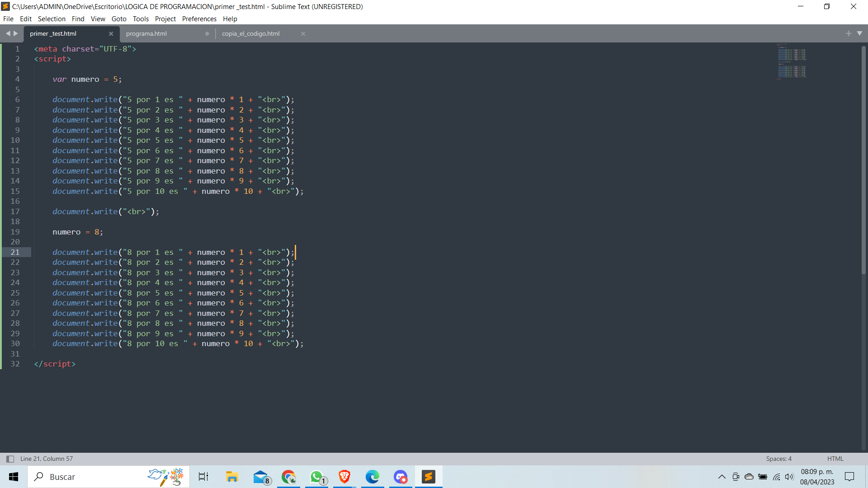The width and height of the screenshot is (868, 488).
Task: Open the Help menu
Action: click(230, 19)
